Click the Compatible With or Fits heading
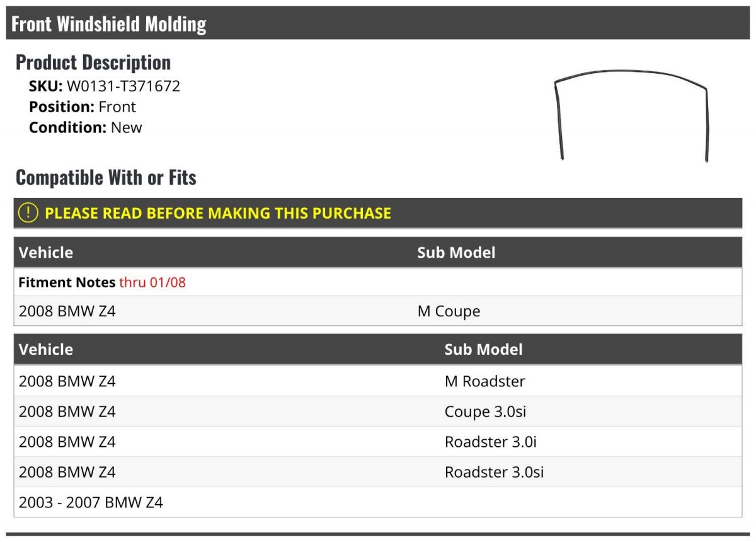 coord(106,178)
